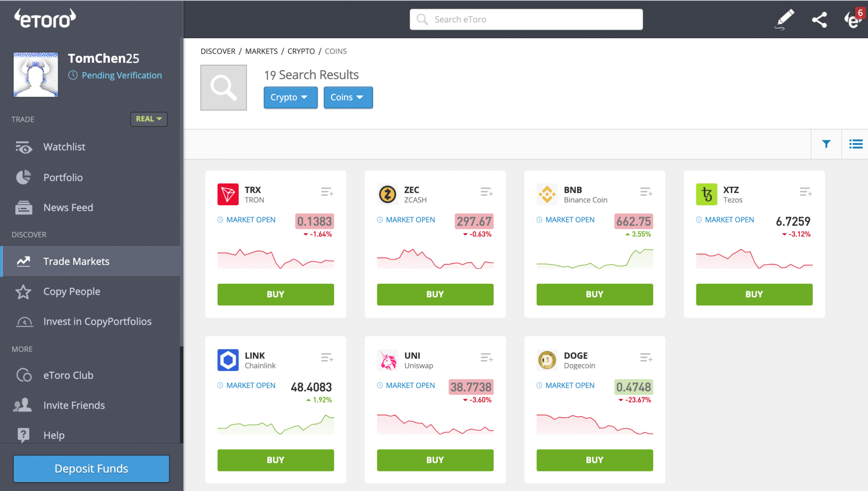Click the Copy People star icon

pyautogui.click(x=23, y=292)
